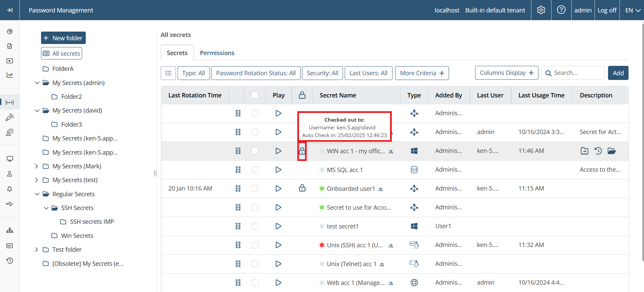
Task: Open the alerts bell sidebar icon
Action: point(10,189)
